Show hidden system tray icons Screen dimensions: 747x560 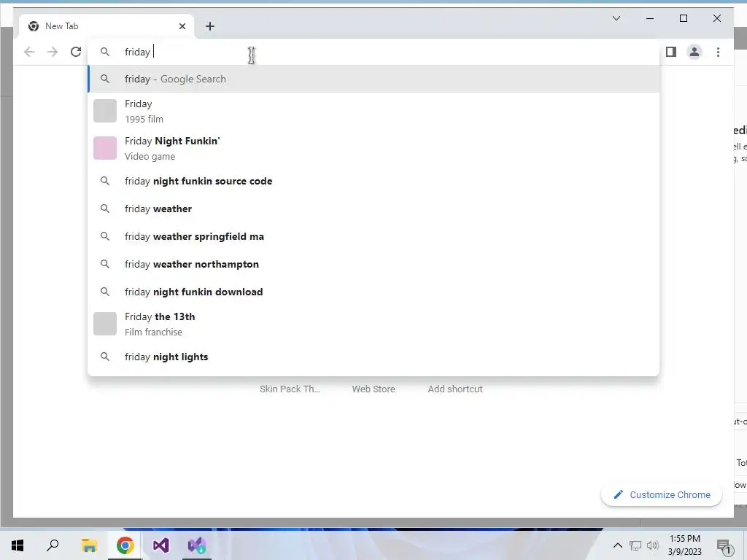(617, 545)
